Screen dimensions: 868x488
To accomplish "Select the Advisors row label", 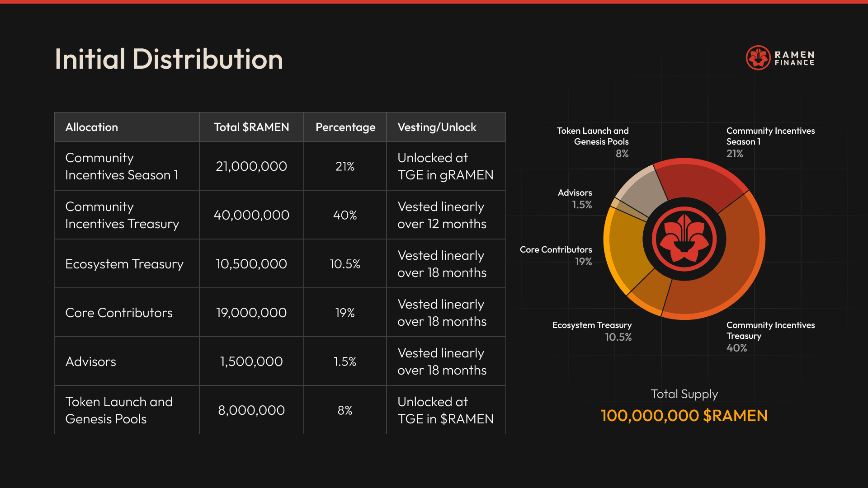I will tap(91, 361).
